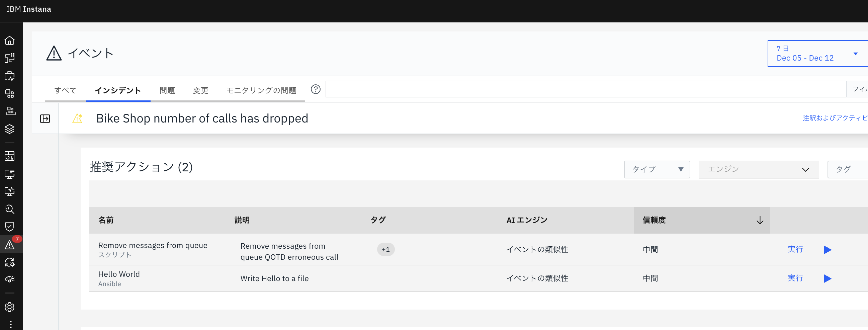
Task: Open the Platforms icon in sidebar
Action: point(10,94)
